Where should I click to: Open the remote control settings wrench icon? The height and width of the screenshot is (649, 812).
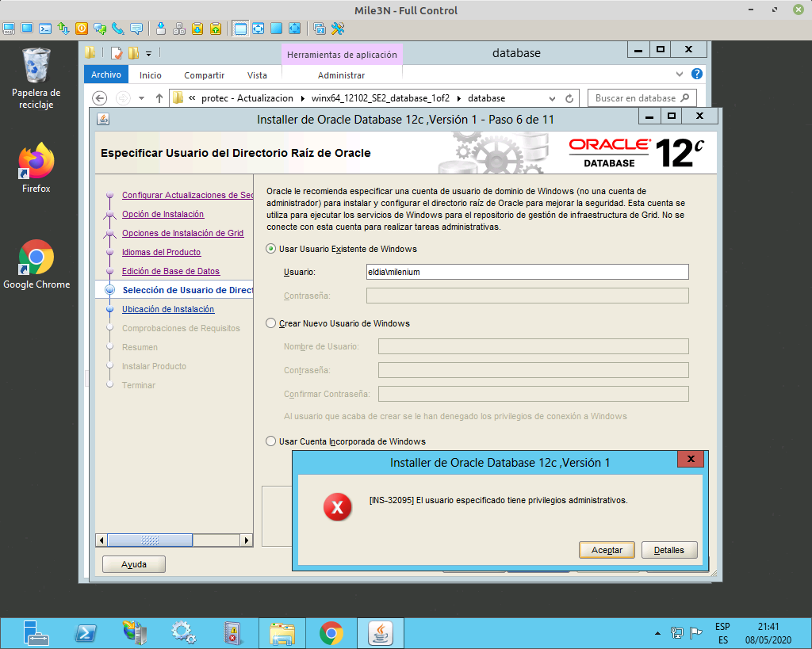337,29
